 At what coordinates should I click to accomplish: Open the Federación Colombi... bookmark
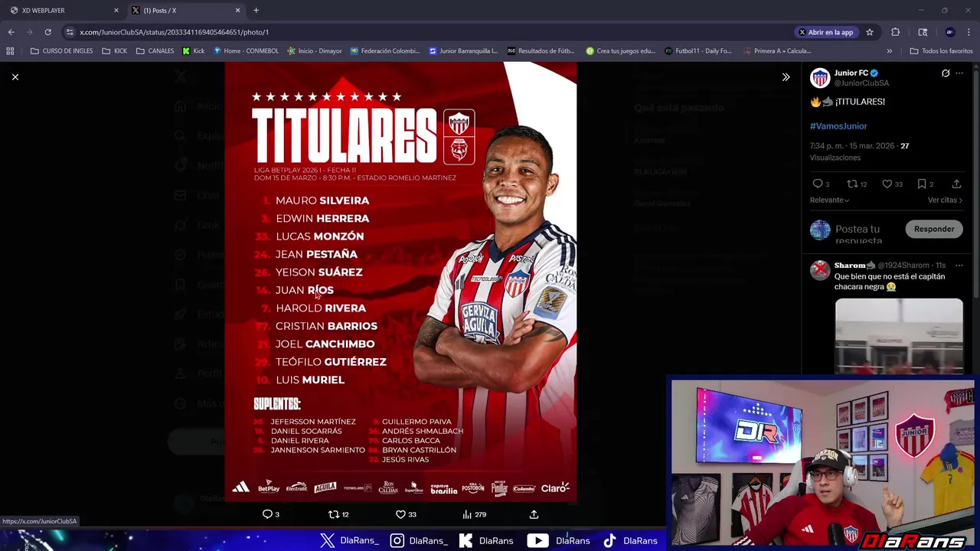[x=385, y=51]
